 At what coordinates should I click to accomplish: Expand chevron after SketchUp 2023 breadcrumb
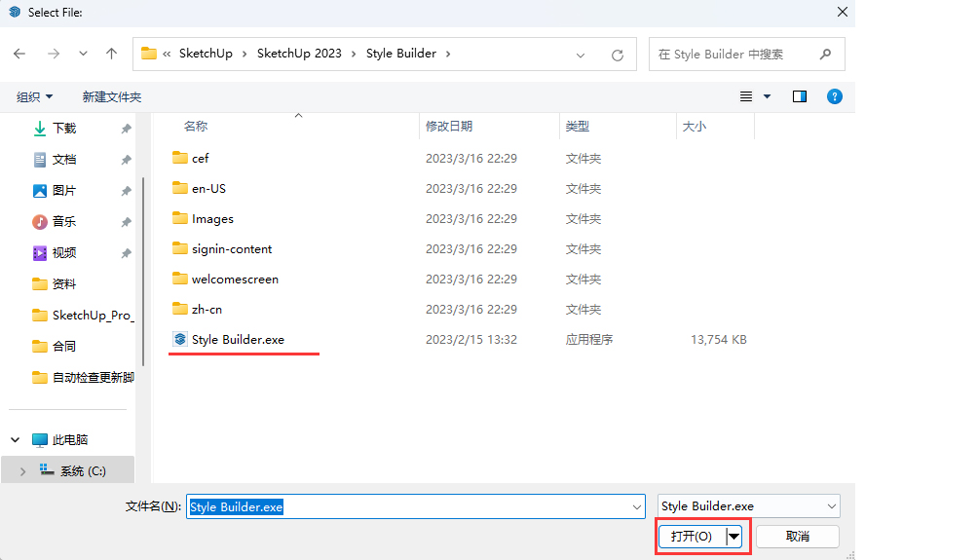coord(354,54)
